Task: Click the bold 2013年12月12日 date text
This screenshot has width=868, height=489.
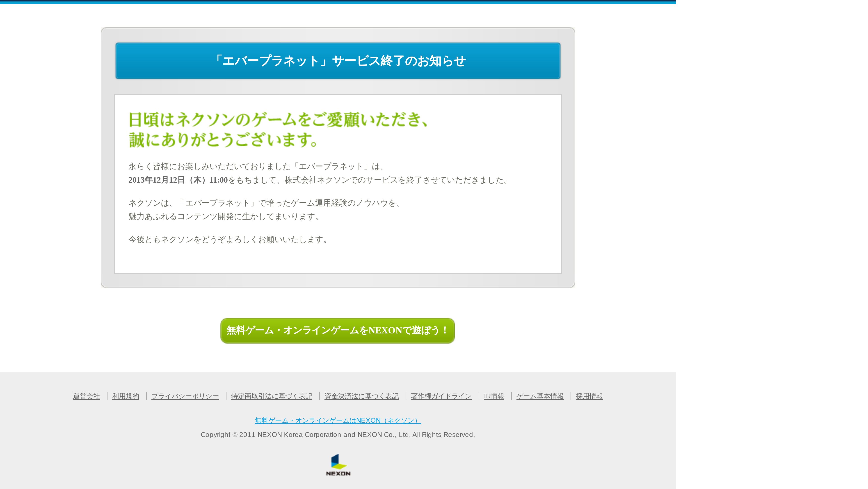Action: click(x=178, y=180)
